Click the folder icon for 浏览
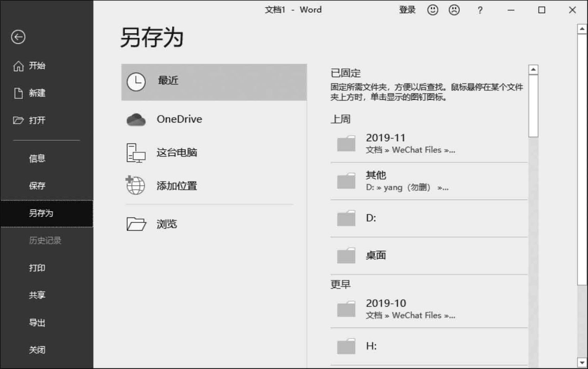The image size is (588, 369). pyautogui.click(x=136, y=224)
